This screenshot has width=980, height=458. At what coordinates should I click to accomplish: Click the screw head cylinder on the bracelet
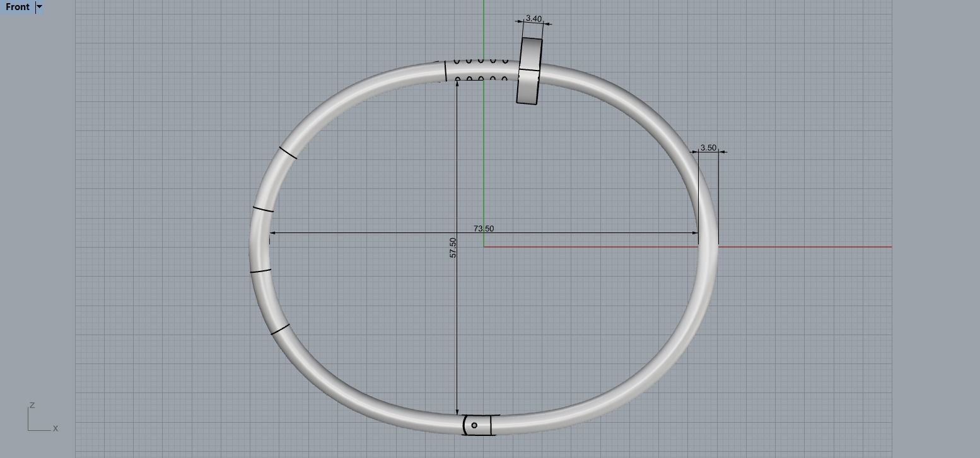click(x=529, y=71)
